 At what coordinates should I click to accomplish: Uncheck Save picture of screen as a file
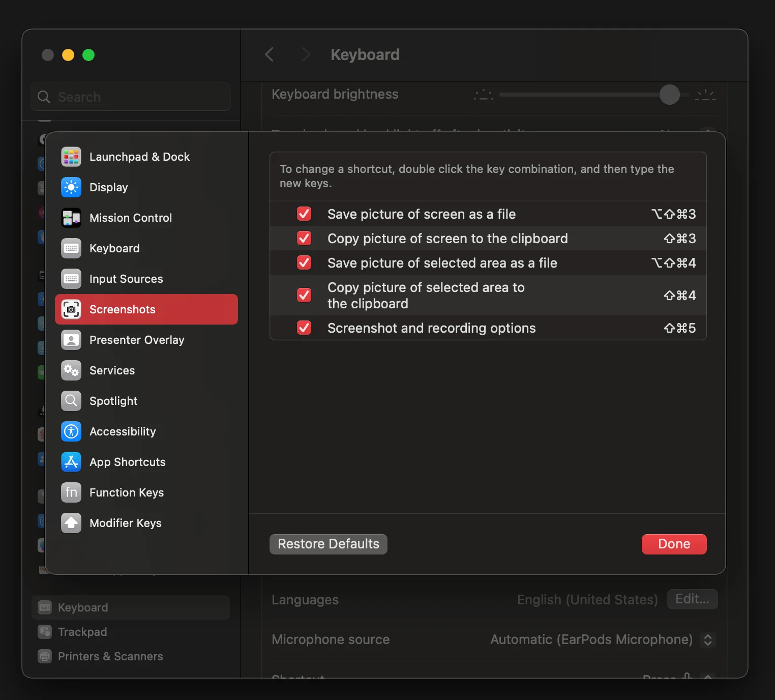(x=304, y=214)
